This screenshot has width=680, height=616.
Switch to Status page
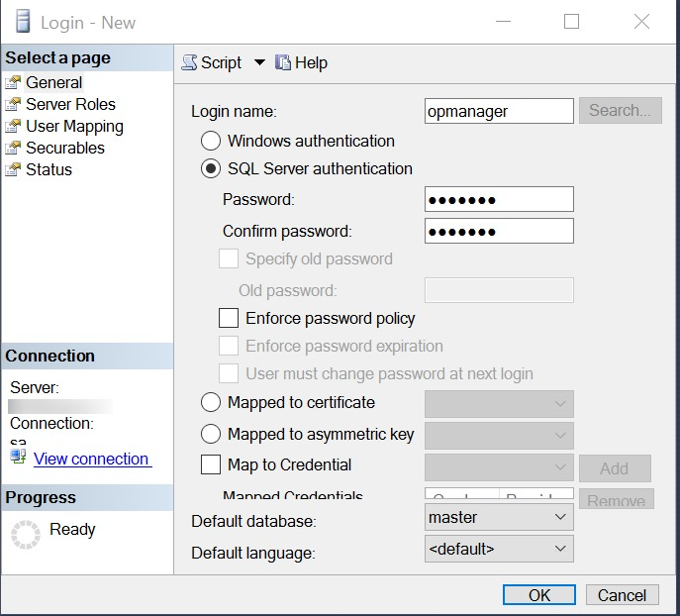[49, 169]
